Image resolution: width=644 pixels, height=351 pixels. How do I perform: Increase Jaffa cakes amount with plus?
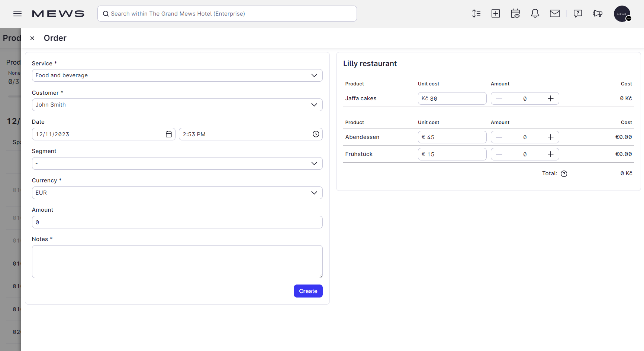tap(551, 98)
